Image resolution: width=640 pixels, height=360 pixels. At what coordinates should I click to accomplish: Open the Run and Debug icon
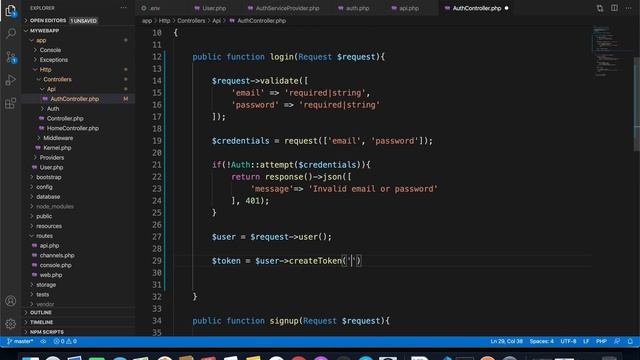coord(11,80)
